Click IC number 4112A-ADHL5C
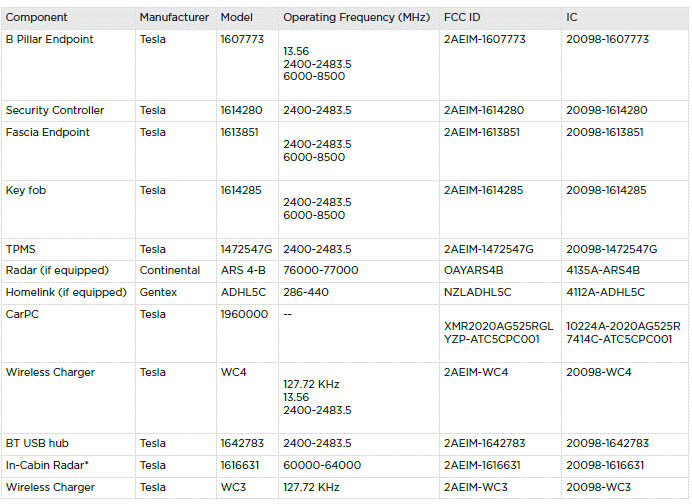This screenshot has width=692, height=504. pyautogui.click(x=605, y=293)
